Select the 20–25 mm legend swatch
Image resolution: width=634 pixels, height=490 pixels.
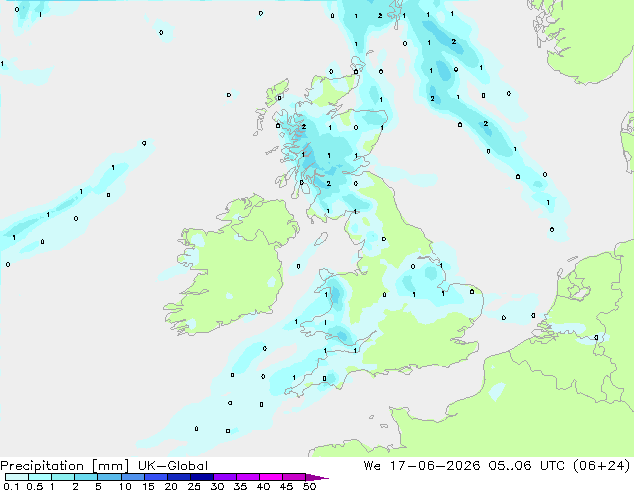click(179, 477)
